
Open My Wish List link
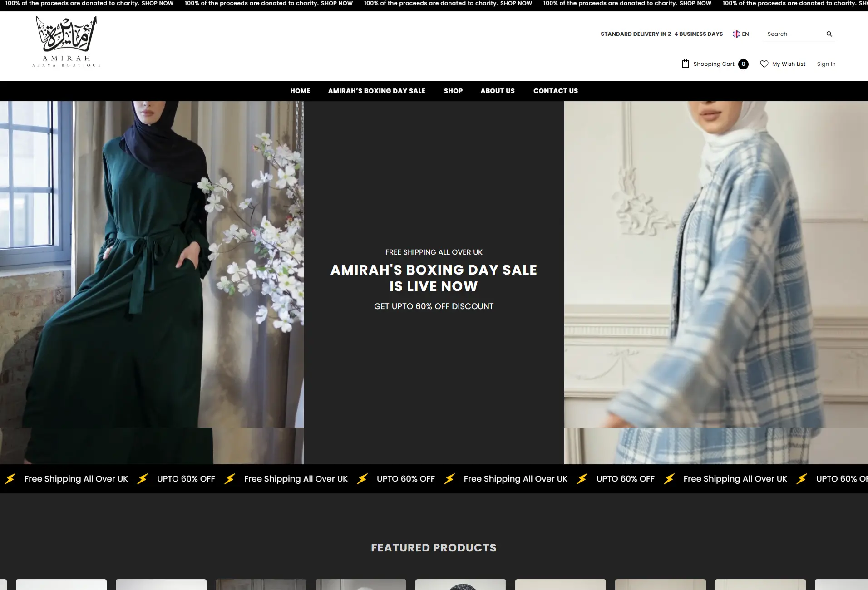click(x=789, y=64)
